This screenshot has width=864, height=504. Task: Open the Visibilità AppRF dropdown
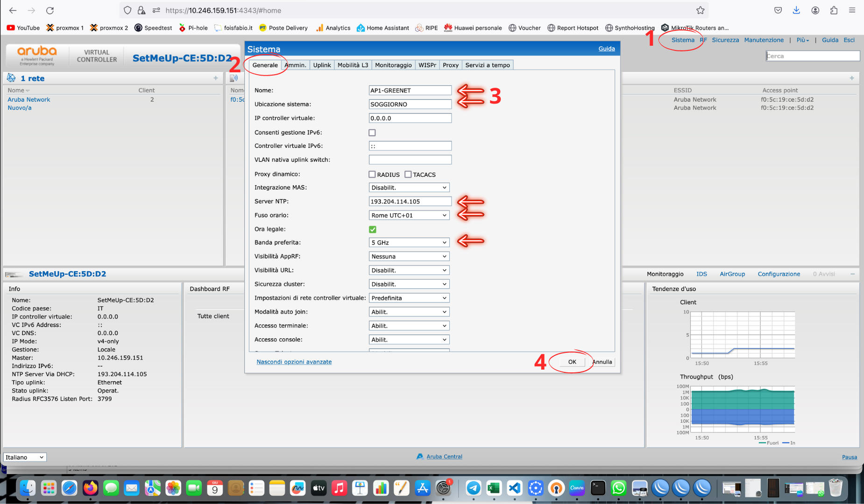pyautogui.click(x=409, y=256)
